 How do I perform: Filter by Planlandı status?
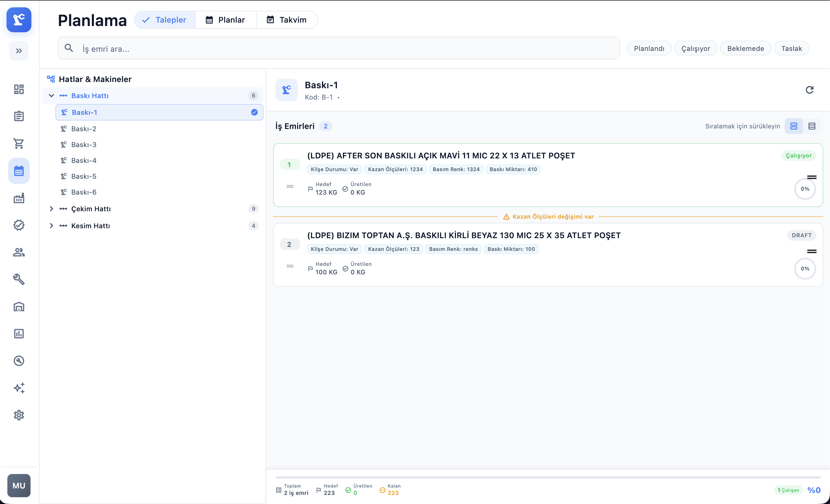point(649,49)
